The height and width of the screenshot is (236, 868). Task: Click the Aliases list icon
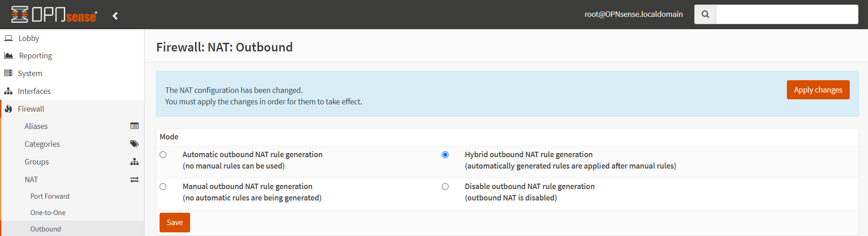coord(134,126)
